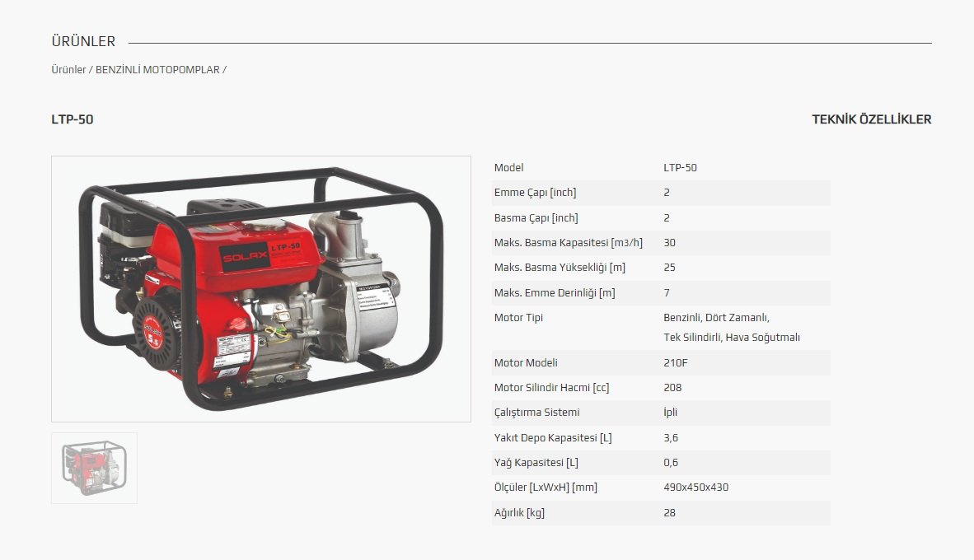Click the dimensions value 490x450x430
This screenshot has width=974, height=560.
(695, 488)
